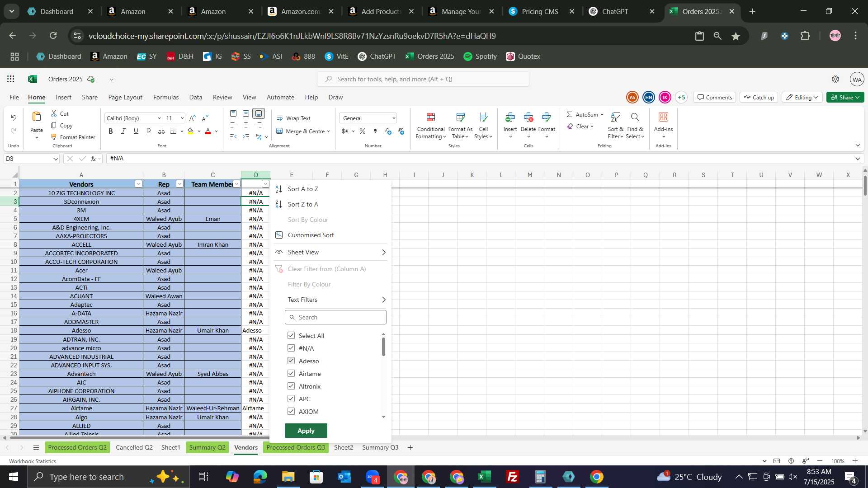Open the settings gear icon
This screenshot has width=868, height=488.
(835, 79)
